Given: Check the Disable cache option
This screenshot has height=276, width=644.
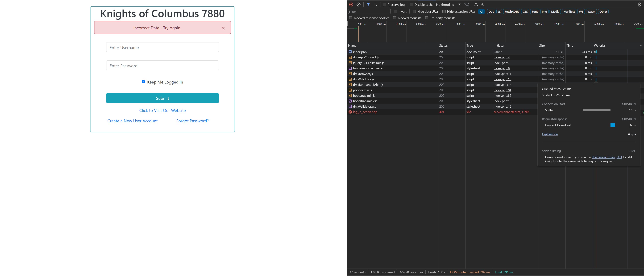Looking at the screenshot, I should pos(411,5).
